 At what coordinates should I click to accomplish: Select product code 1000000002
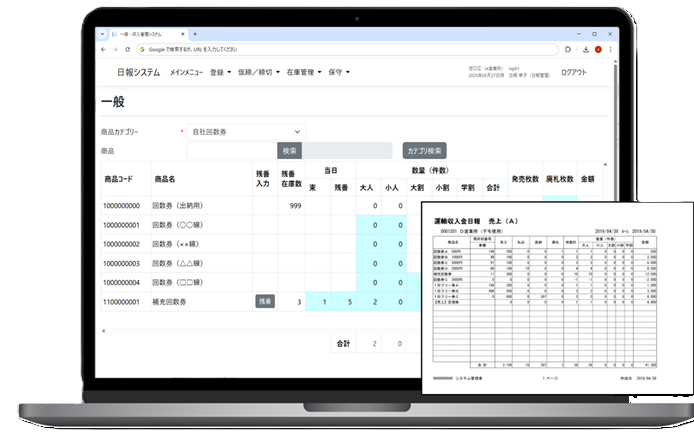pos(121,244)
